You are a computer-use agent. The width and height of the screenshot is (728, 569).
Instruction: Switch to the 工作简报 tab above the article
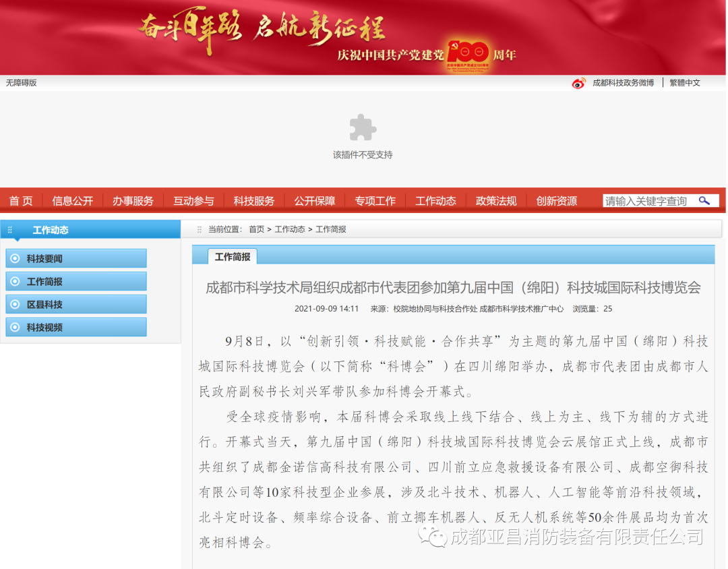point(232,256)
